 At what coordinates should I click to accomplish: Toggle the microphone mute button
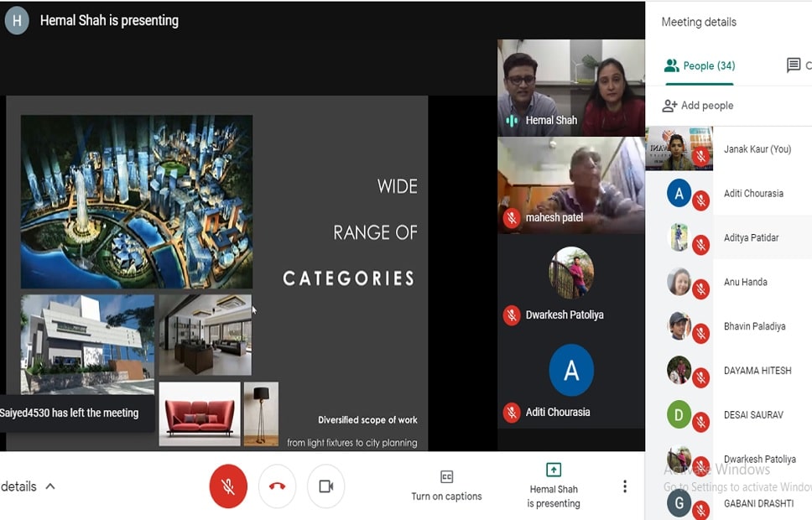tap(228, 486)
